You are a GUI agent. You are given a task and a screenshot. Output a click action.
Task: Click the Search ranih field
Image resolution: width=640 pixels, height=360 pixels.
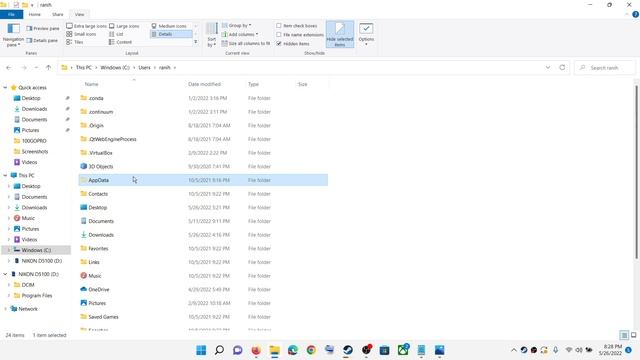pos(604,68)
